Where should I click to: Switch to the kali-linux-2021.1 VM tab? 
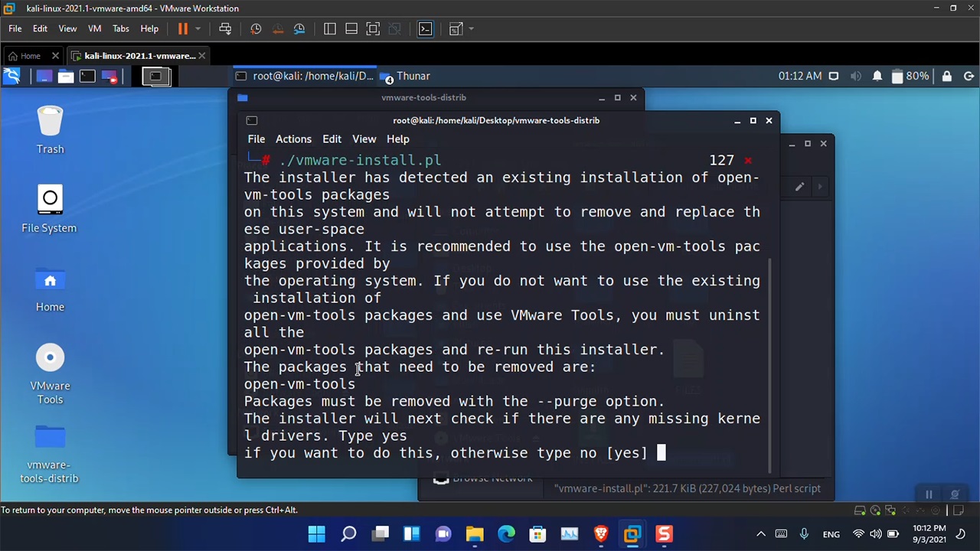(138, 55)
